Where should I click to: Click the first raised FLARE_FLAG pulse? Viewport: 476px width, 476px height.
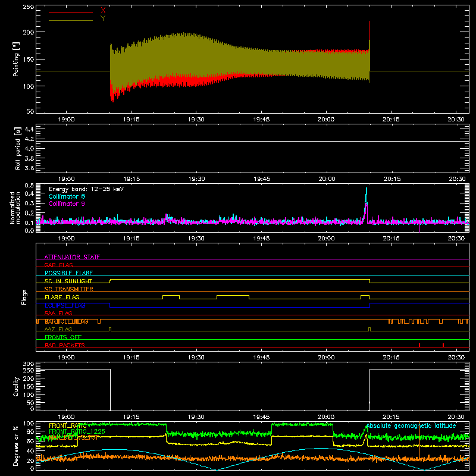(x=171, y=297)
